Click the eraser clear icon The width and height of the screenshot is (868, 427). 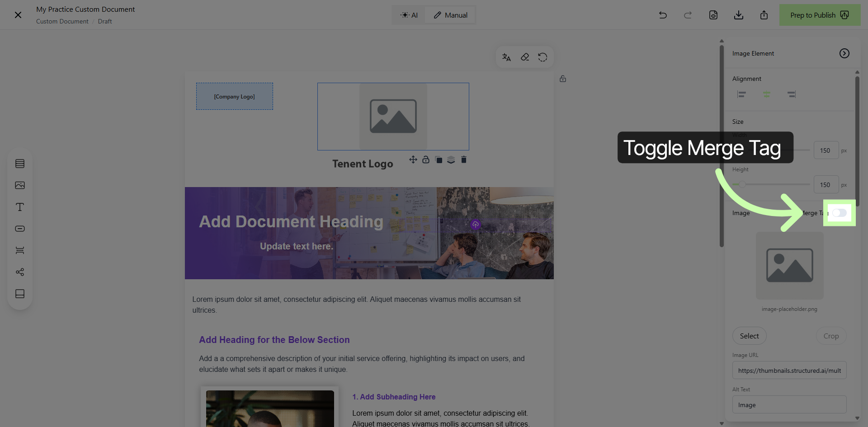point(524,57)
